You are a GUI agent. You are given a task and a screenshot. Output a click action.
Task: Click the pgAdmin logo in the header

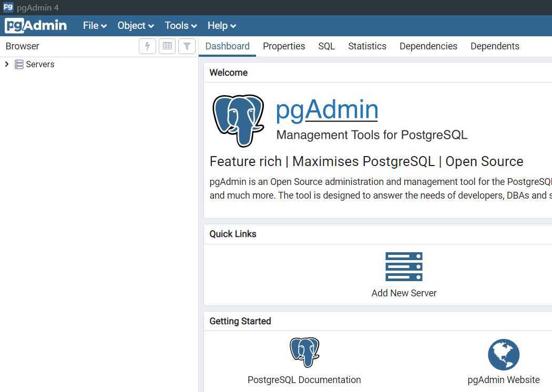(x=36, y=25)
